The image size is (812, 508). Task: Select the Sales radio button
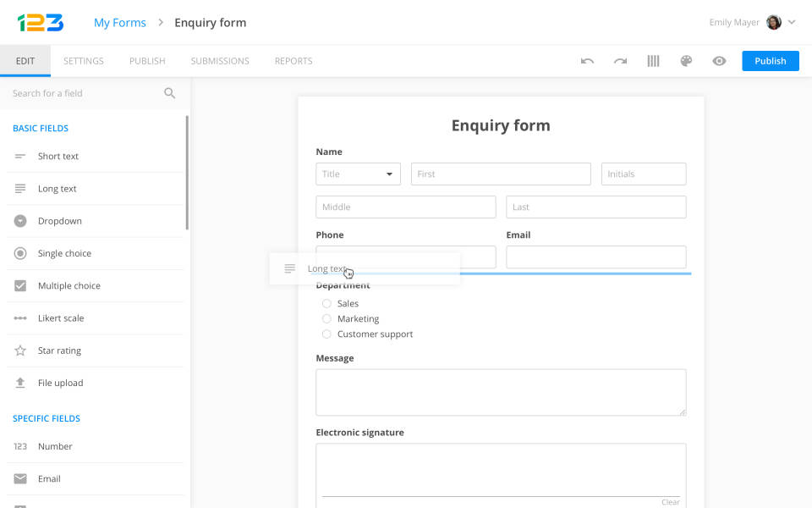click(x=326, y=303)
